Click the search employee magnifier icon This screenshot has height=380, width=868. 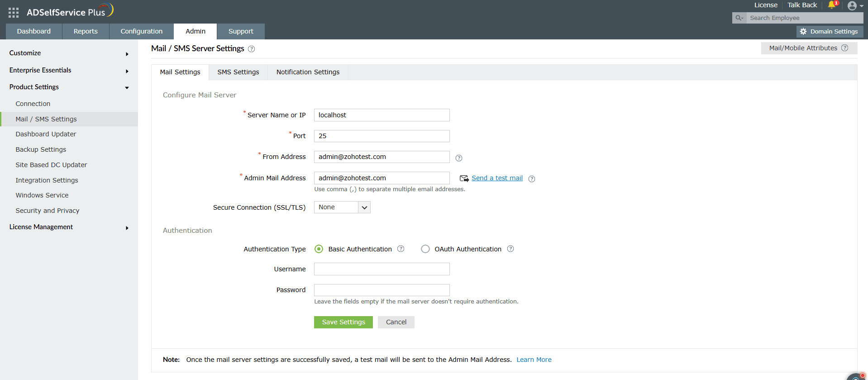739,18
